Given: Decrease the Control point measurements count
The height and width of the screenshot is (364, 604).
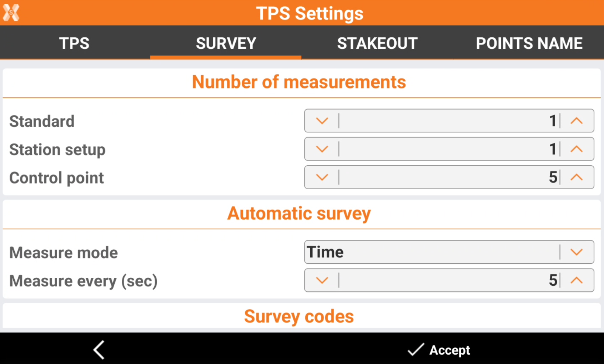Looking at the screenshot, I should 322,177.
